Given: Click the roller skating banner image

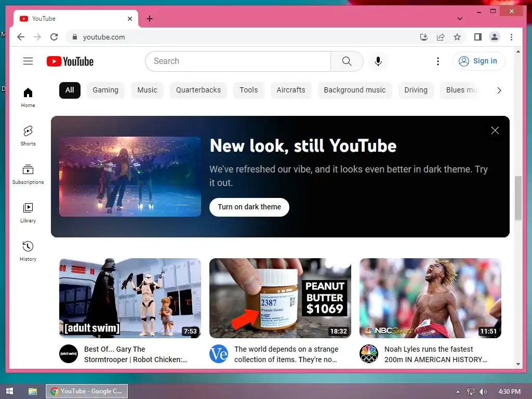Looking at the screenshot, I should [130, 177].
